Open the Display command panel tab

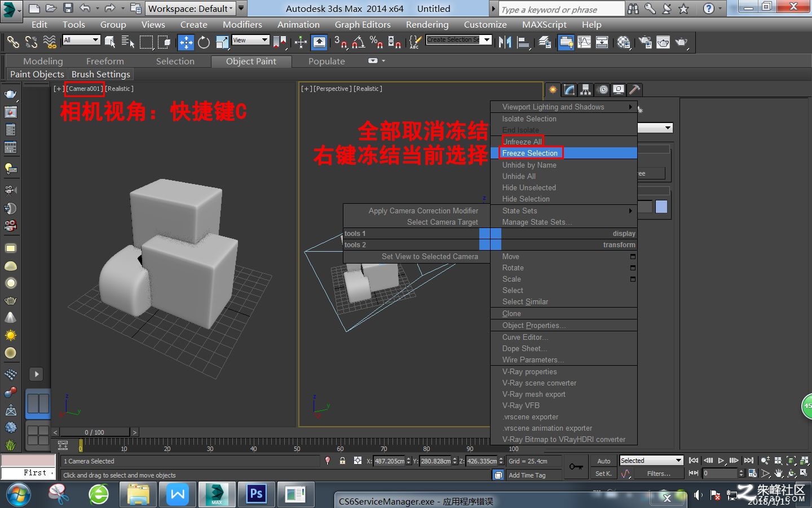point(619,89)
